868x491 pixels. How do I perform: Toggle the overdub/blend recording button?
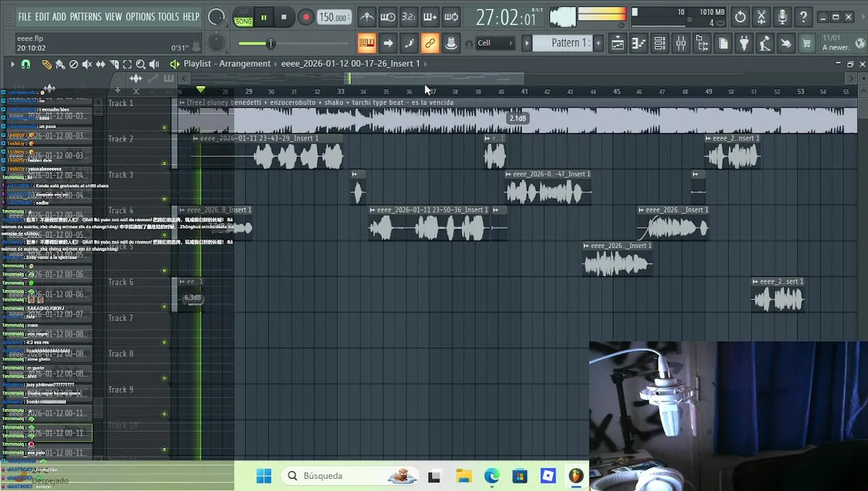(x=430, y=17)
